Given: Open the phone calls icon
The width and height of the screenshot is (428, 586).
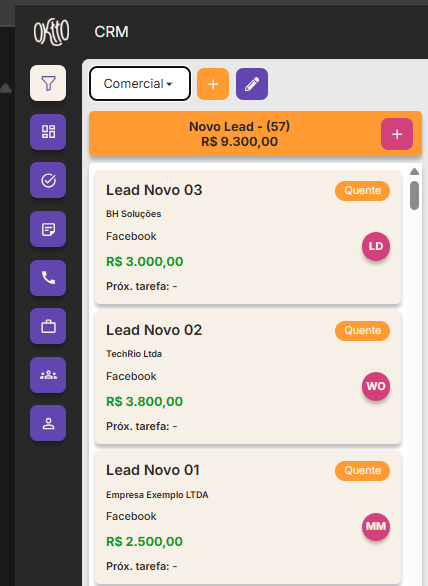Looking at the screenshot, I should [48, 278].
